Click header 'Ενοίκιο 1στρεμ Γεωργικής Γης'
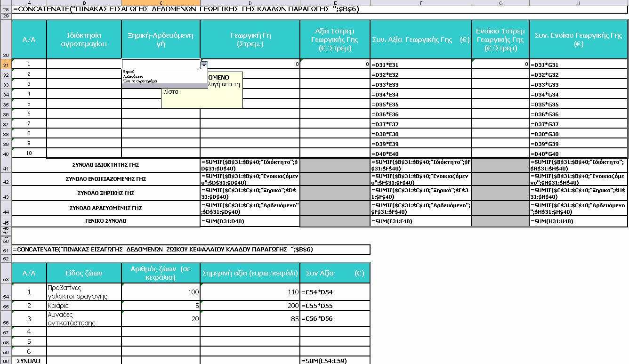The height and width of the screenshot is (364, 629). coord(500,40)
